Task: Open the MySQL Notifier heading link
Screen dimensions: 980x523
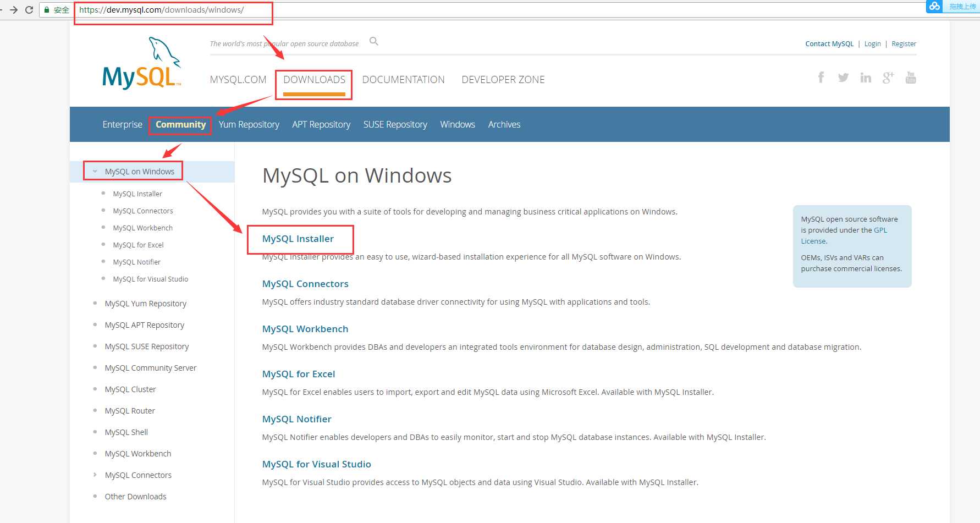Action: click(x=297, y=419)
